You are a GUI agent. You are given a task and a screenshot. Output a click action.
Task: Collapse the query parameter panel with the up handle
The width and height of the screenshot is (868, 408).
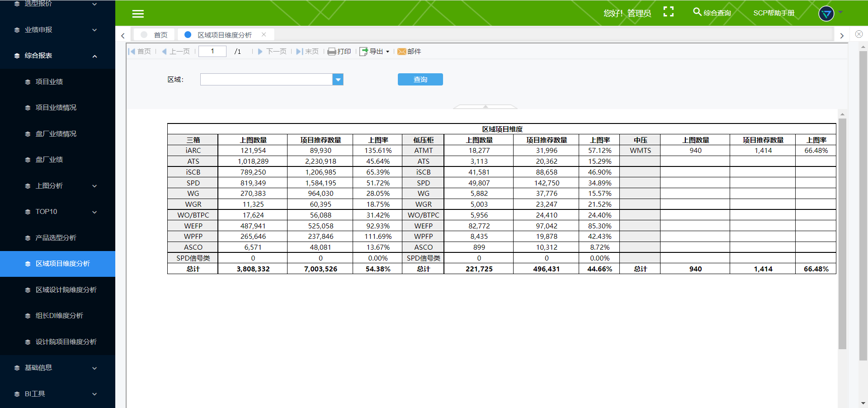[x=485, y=107]
